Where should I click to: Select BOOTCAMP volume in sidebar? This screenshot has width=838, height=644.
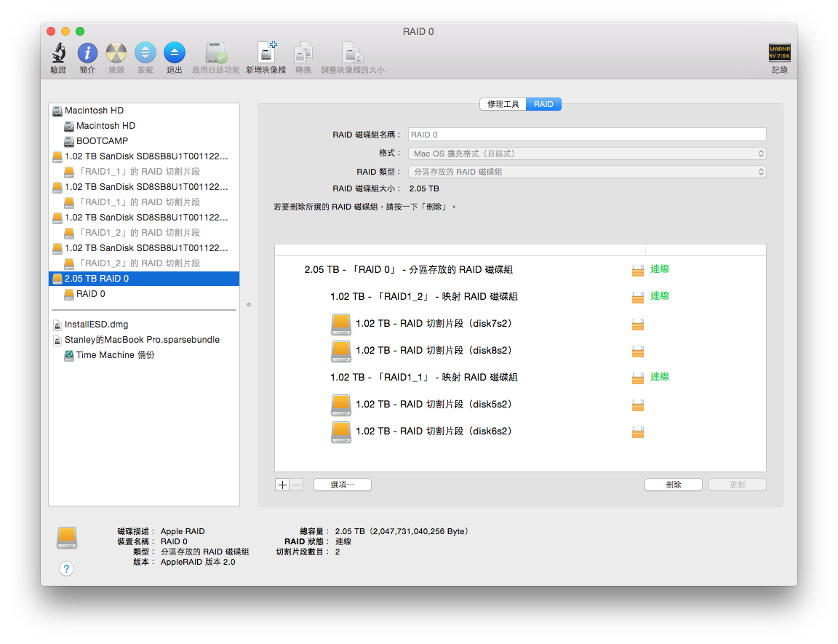click(102, 141)
